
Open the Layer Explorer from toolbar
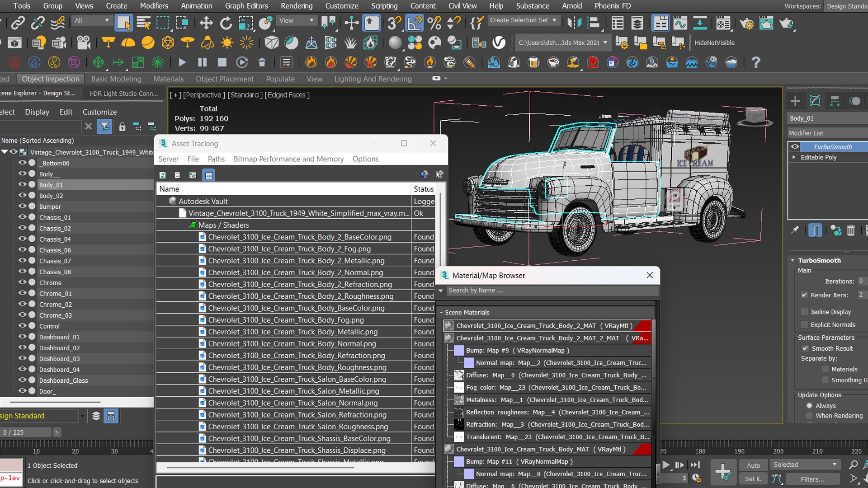tap(637, 23)
